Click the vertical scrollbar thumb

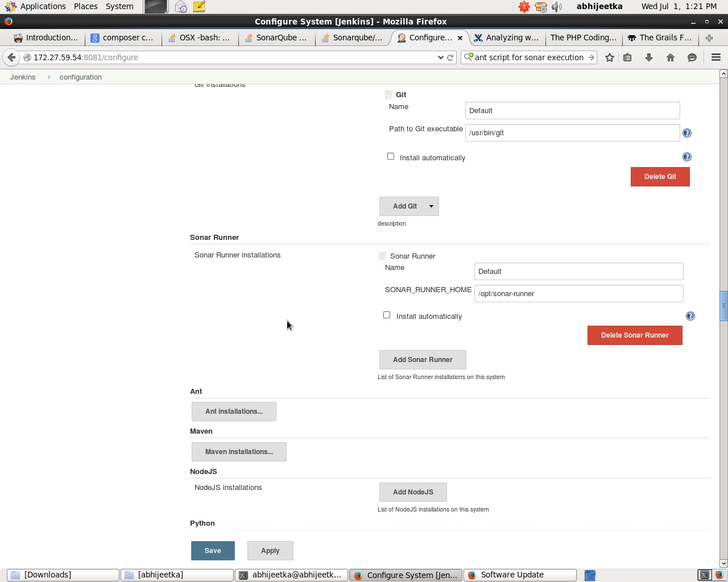(x=723, y=306)
